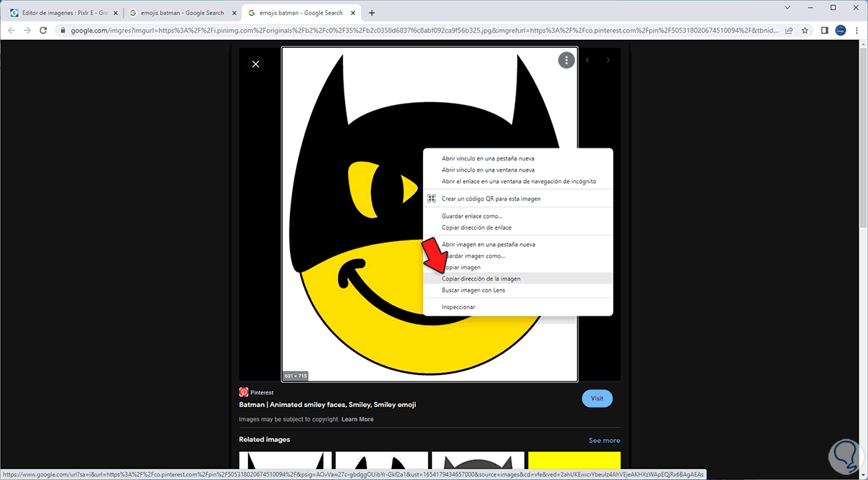The image size is (868, 480).
Task: Choose Abrir el enlace en ventana de incógnito
Action: coord(518,181)
